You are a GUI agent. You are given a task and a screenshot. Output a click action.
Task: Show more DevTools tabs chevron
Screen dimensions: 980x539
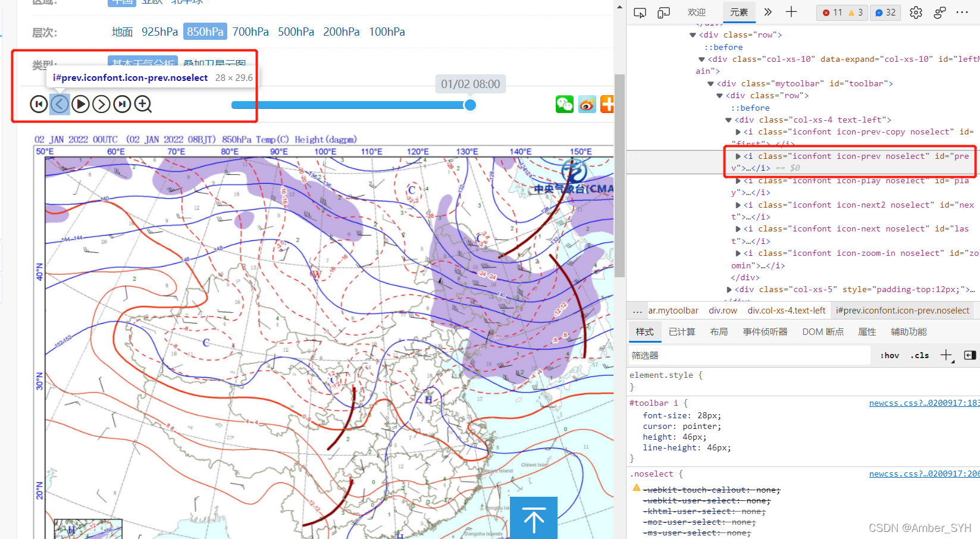[768, 12]
